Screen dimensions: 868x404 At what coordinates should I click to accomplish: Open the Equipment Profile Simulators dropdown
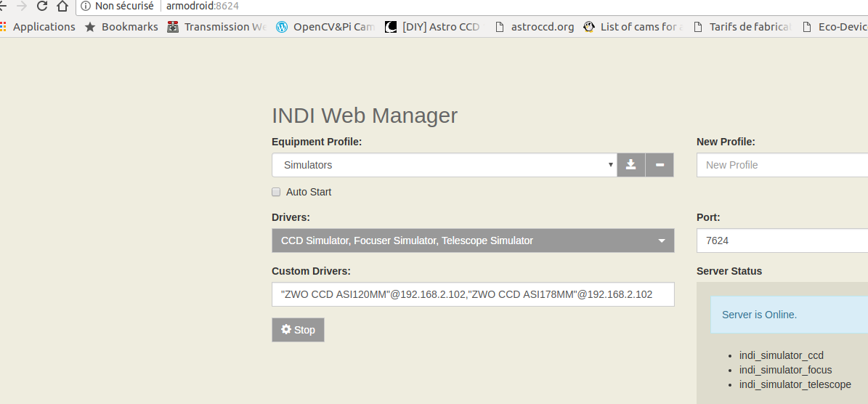tap(444, 165)
